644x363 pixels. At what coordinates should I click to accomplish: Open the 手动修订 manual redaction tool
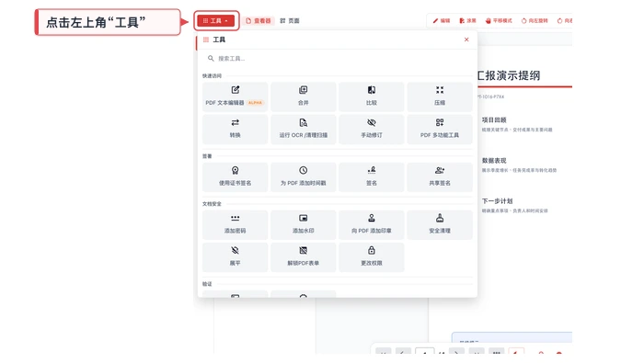pyautogui.click(x=372, y=130)
